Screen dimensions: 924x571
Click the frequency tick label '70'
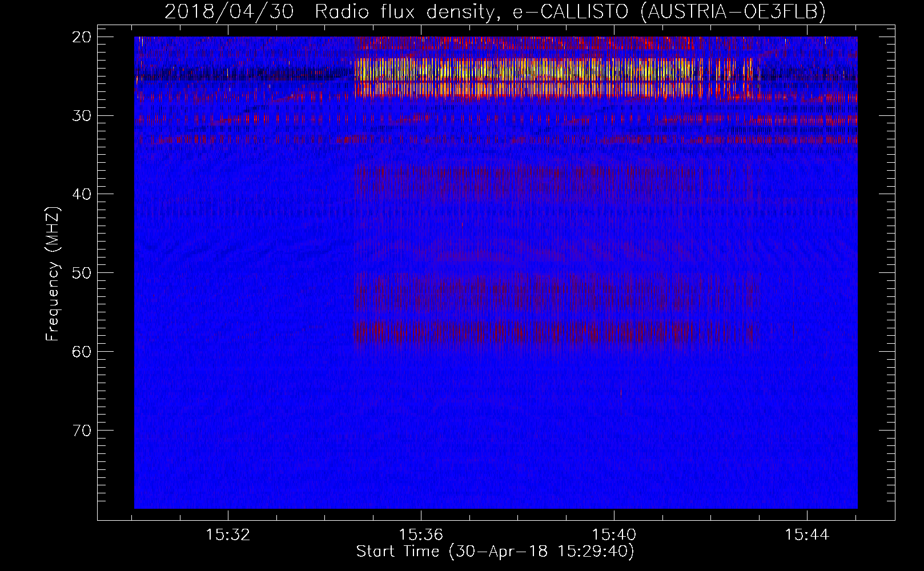click(x=82, y=431)
